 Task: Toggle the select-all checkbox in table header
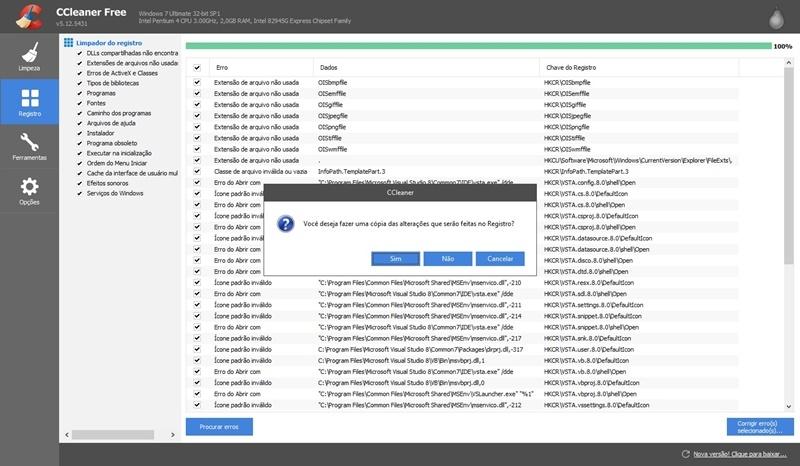click(197, 67)
